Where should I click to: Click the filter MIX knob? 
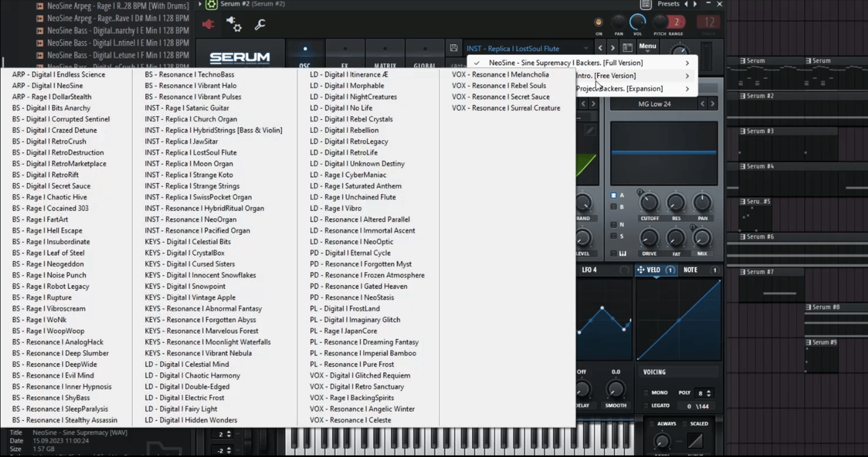click(x=702, y=237)
